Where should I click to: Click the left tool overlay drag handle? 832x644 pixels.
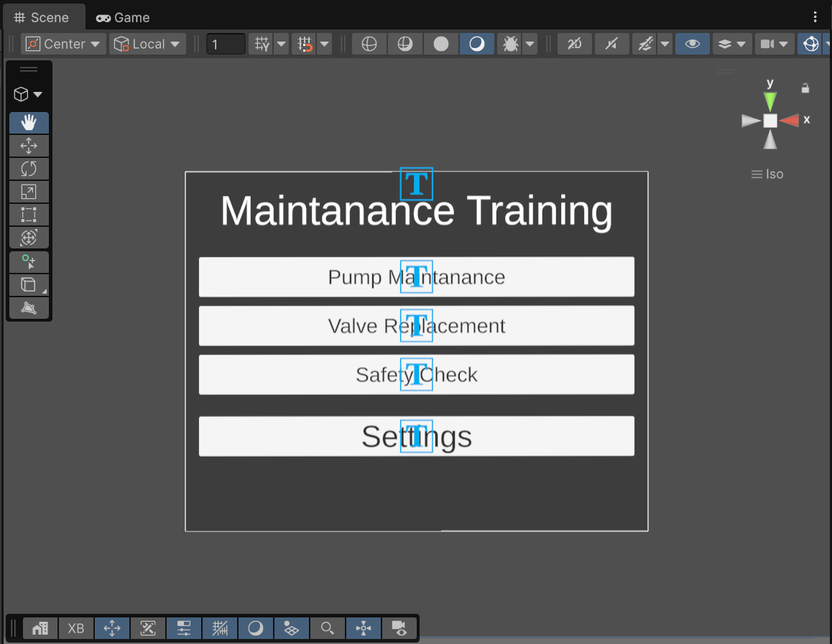(x=29, y=70)
